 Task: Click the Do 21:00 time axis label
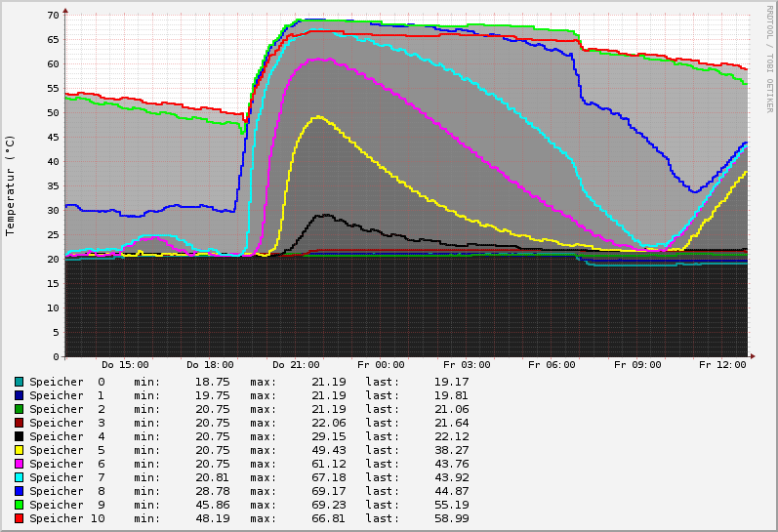(x=296, y=365)
